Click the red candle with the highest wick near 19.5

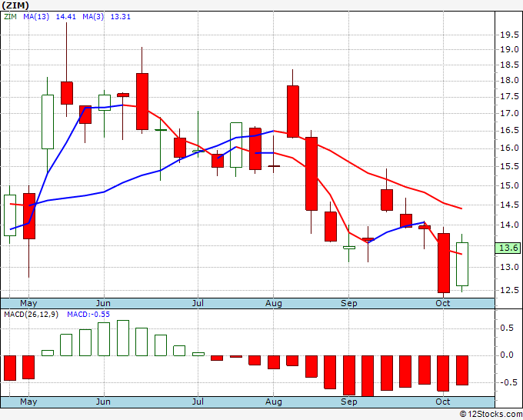pos(66,93)
